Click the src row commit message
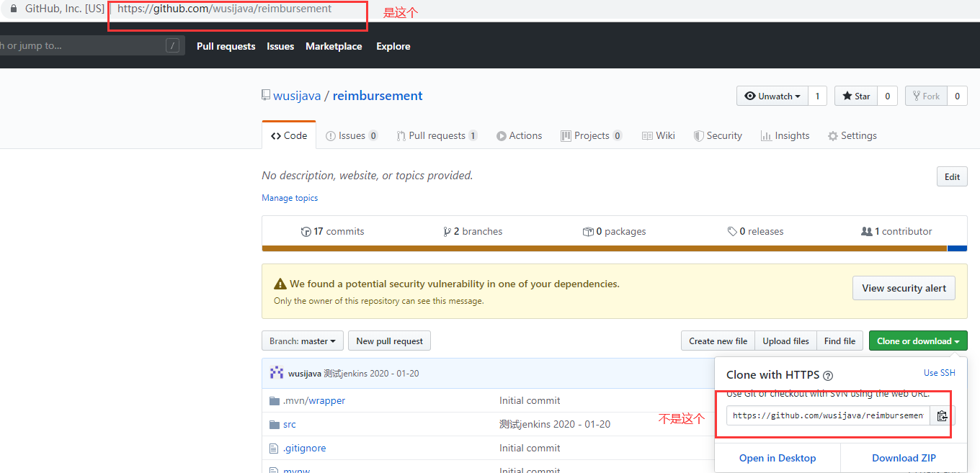This screenshot has width=980, height=473. pos(555,424)
